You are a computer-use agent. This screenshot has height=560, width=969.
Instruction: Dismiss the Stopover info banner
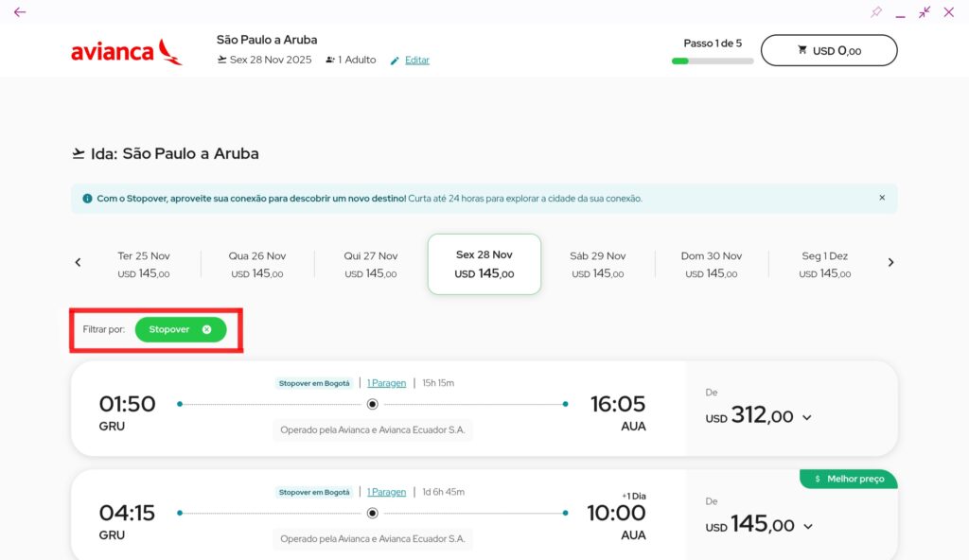[x=882, y=198]
